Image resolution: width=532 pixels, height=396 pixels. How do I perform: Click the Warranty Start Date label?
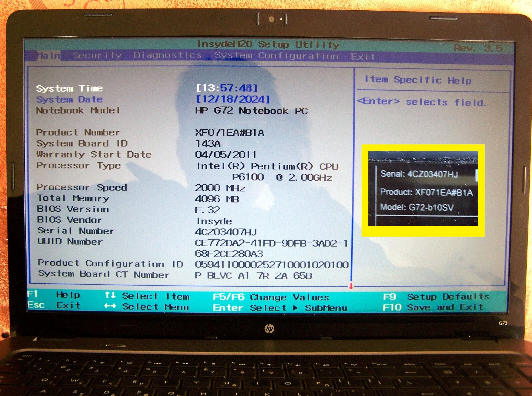click(x=94, y=154)
